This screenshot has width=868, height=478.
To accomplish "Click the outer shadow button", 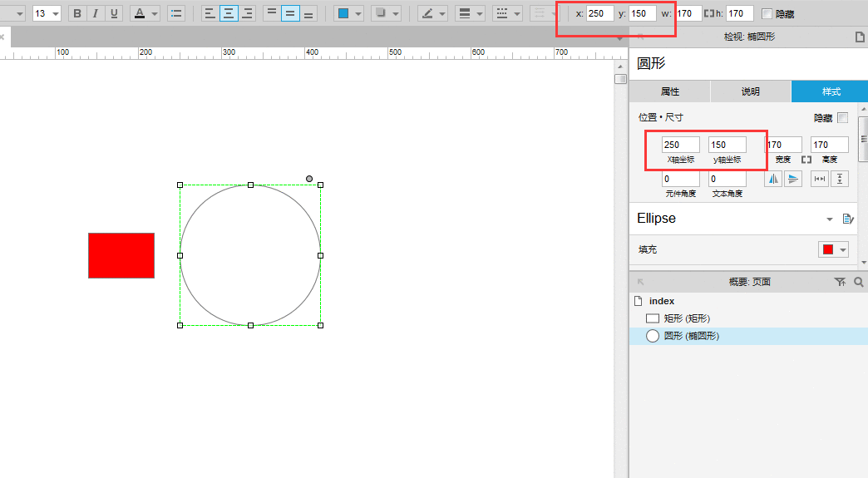I will point(381,13).
